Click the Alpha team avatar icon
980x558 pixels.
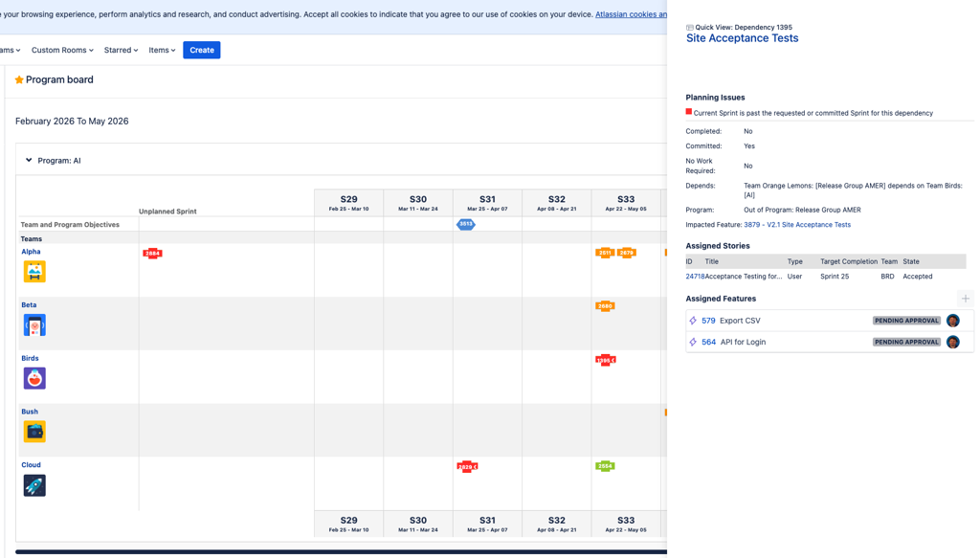[x=34, y=272]
